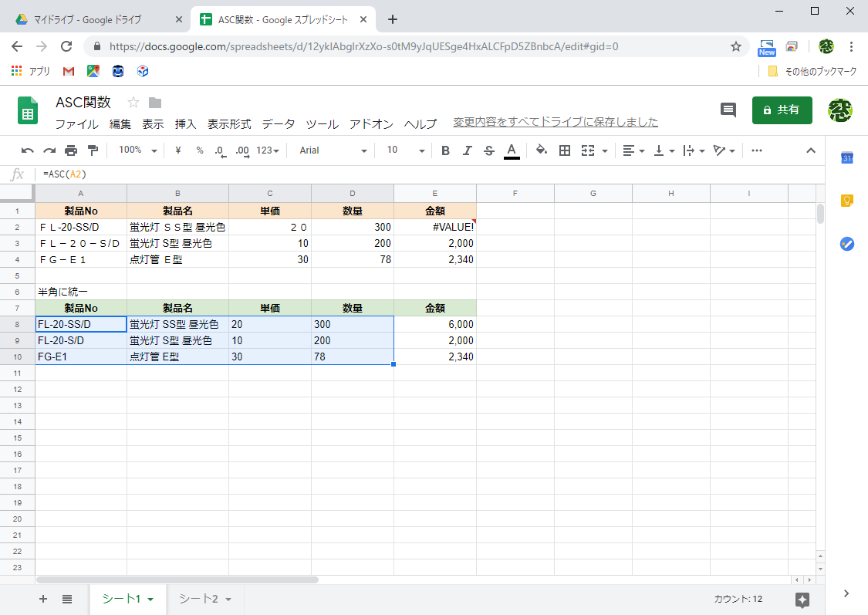Open Google Keep side panel
This screenshot has height=615, width=868.
coord(846,201)
